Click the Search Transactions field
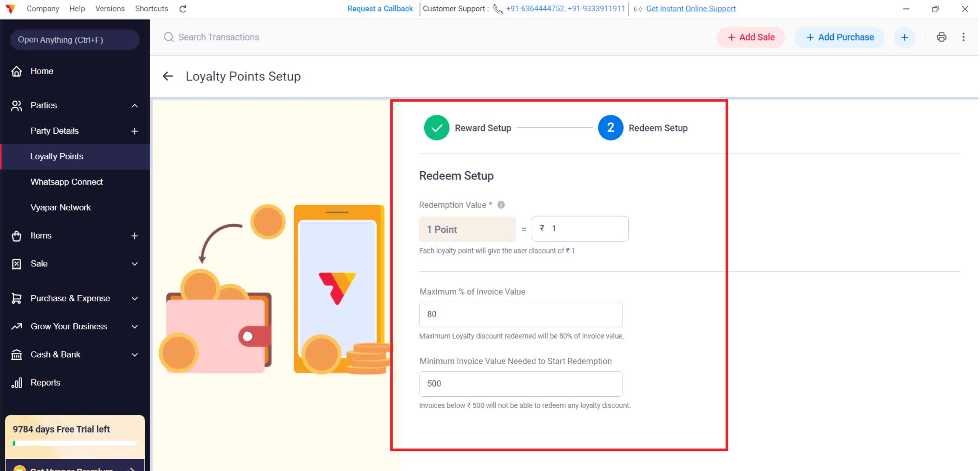 pyautogui.click(x=219, y=37)
